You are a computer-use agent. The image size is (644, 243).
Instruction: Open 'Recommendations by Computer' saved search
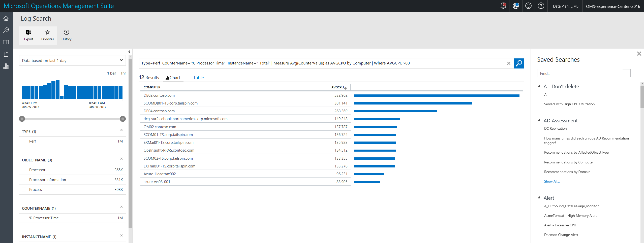[569, 162]
